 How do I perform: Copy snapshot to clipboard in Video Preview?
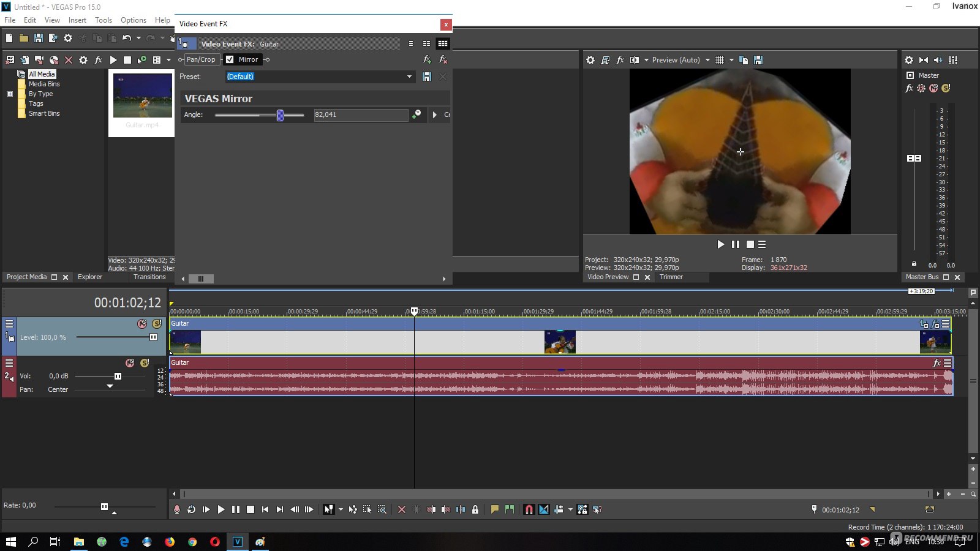(744, 60)
